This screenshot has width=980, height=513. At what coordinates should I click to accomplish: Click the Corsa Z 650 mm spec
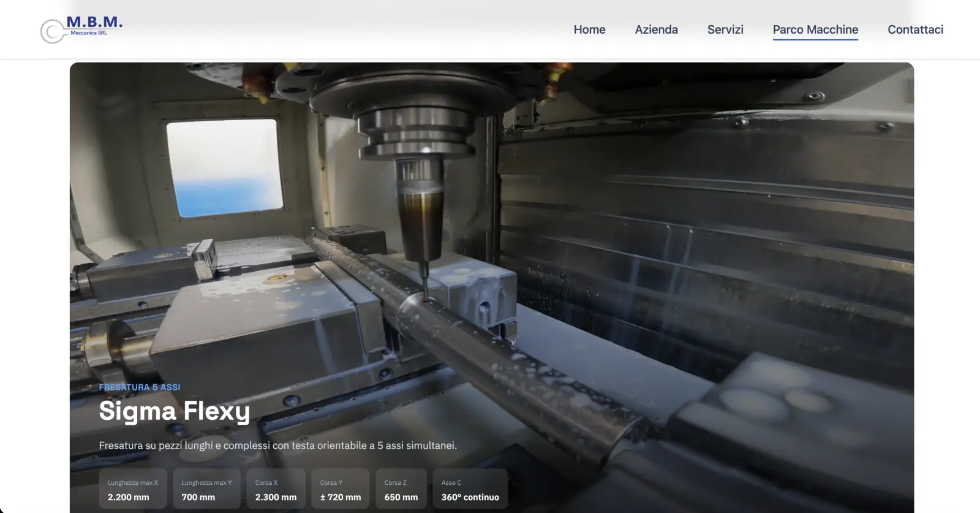tap(401, 489)
